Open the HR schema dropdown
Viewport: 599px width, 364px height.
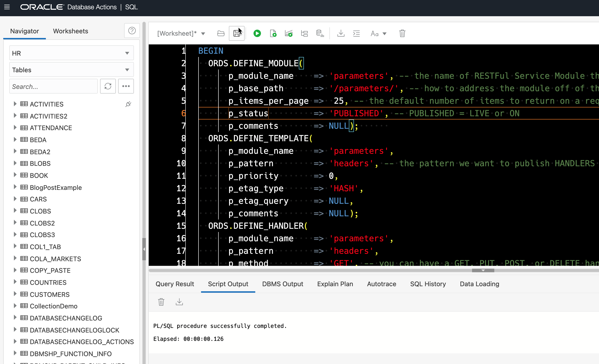click(x=72, y=53)
